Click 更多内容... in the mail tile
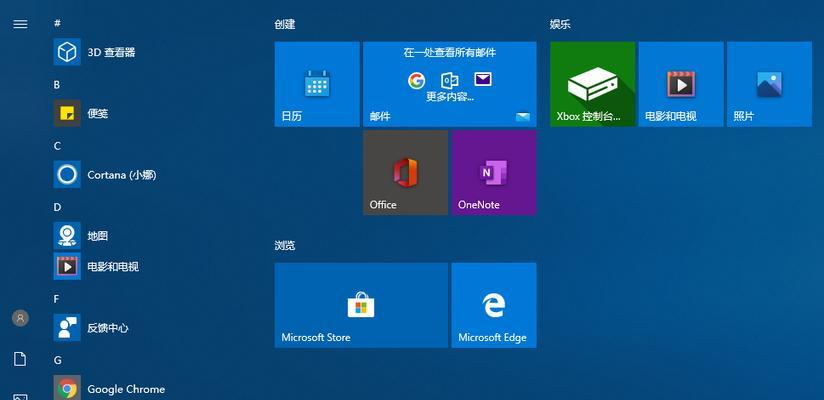This screenshot has height=400, width=824. pyautogui.click(x=449, y=97)
